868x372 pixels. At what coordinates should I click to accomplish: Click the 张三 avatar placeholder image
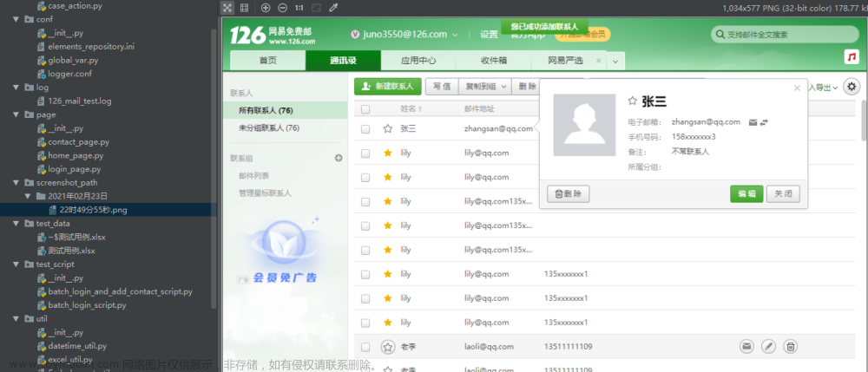tap(584, 125)
